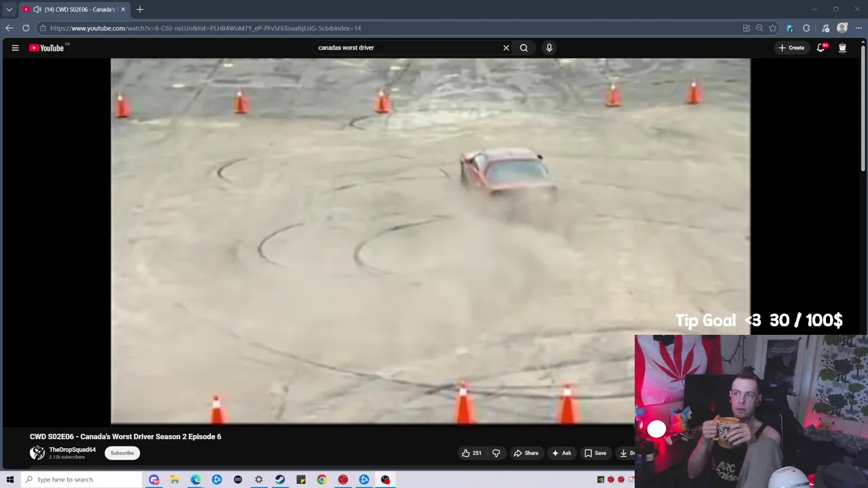The width and height of the screenshot is (868, 488).
Task: Open Settings gear on the taskbar
Action: point(259,479)
